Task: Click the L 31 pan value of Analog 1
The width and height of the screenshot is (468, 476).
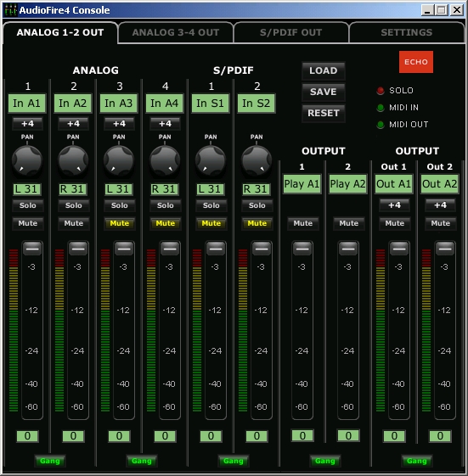Action: [26, 189]
